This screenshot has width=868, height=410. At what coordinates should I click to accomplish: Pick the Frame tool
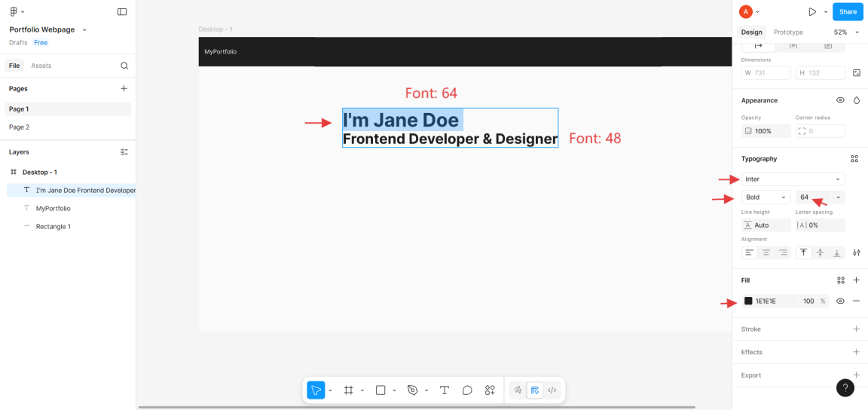coord(349,390)
